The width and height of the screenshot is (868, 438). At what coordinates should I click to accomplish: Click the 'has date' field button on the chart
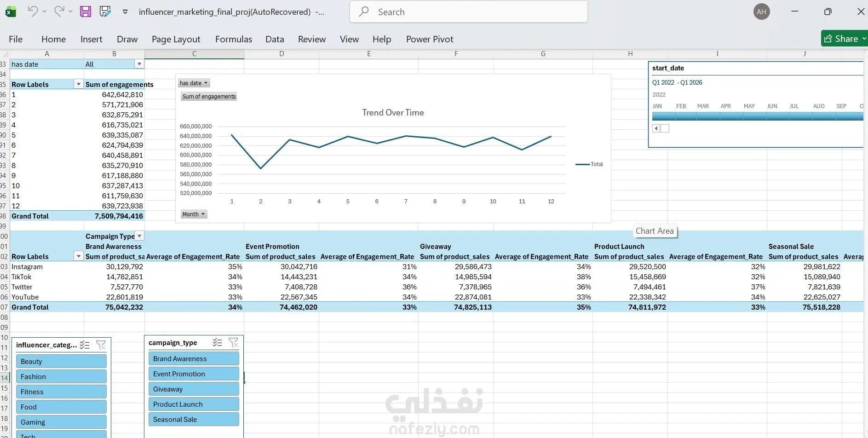194,83
